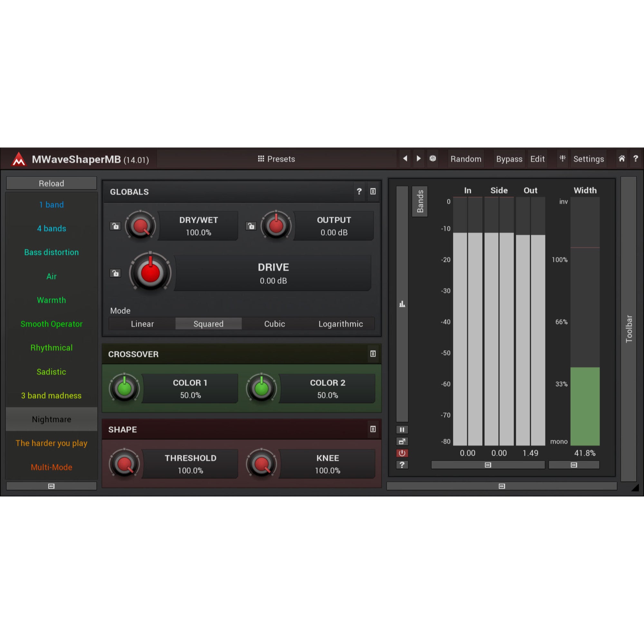The height and width of the screenshot is (644, 644).
Task: Select Linear mode
Action: (142, 324)
